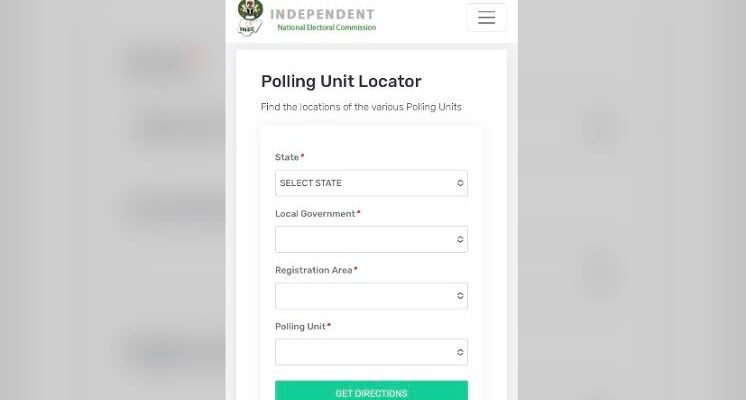Click the Local Government field label

pos(315,214)
